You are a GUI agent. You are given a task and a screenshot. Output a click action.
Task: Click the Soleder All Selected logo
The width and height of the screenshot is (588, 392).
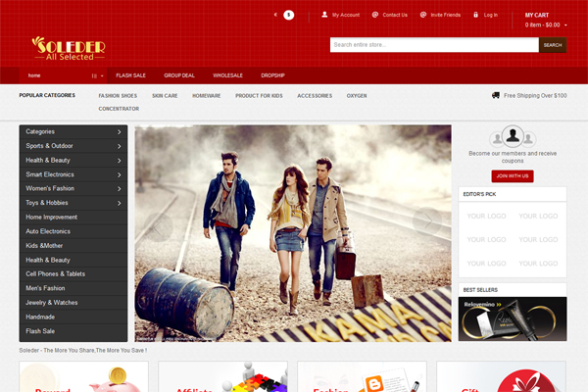(69, 48)
